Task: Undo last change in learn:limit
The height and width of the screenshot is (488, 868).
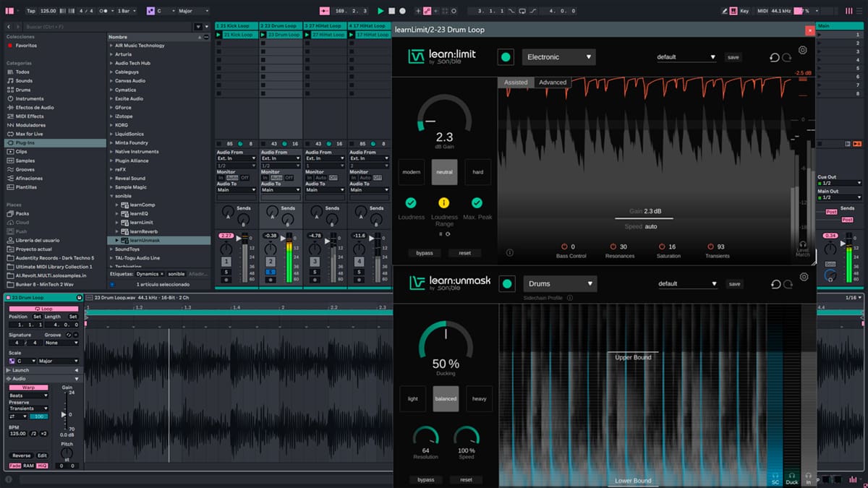Action: (x=775, y=57)
